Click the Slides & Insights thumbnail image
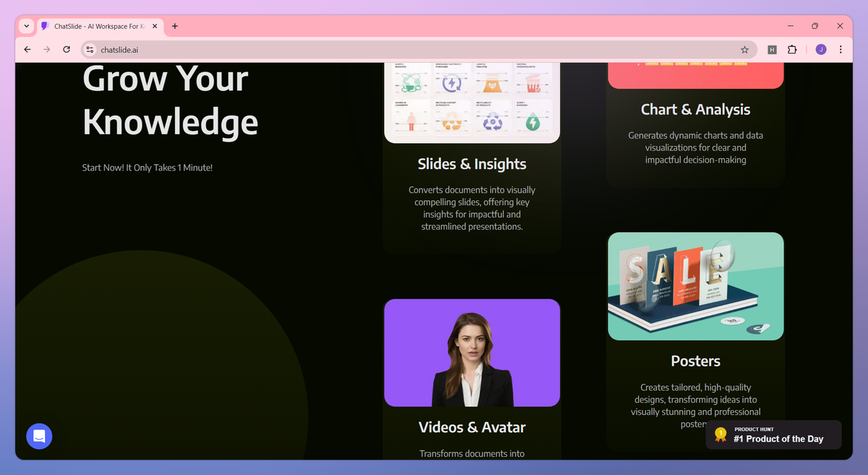868x475 pixels. (472, 103)
